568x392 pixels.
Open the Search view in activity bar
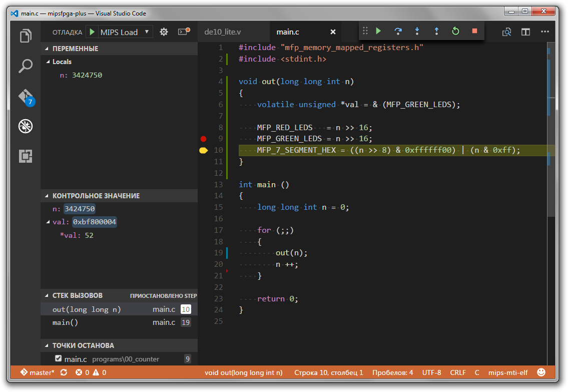pos(26,66)
